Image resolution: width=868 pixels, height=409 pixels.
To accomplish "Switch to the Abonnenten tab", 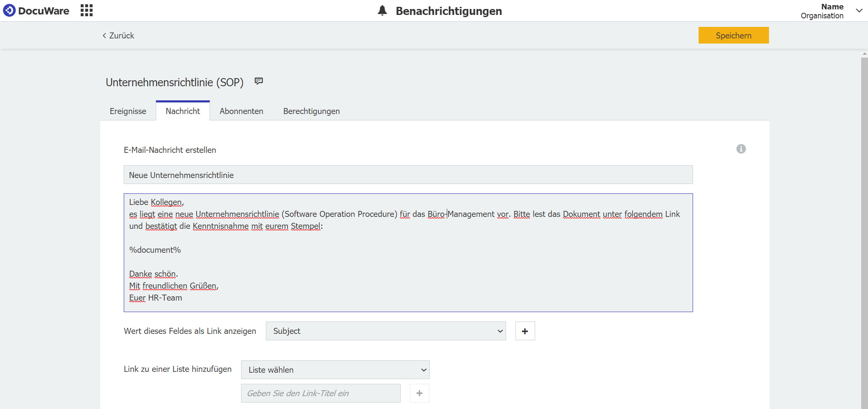I will click(x=241, y=111).
